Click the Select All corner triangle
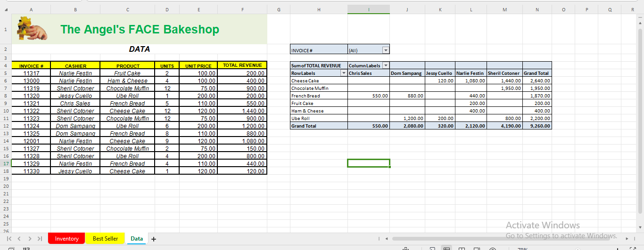 (6, 9)
